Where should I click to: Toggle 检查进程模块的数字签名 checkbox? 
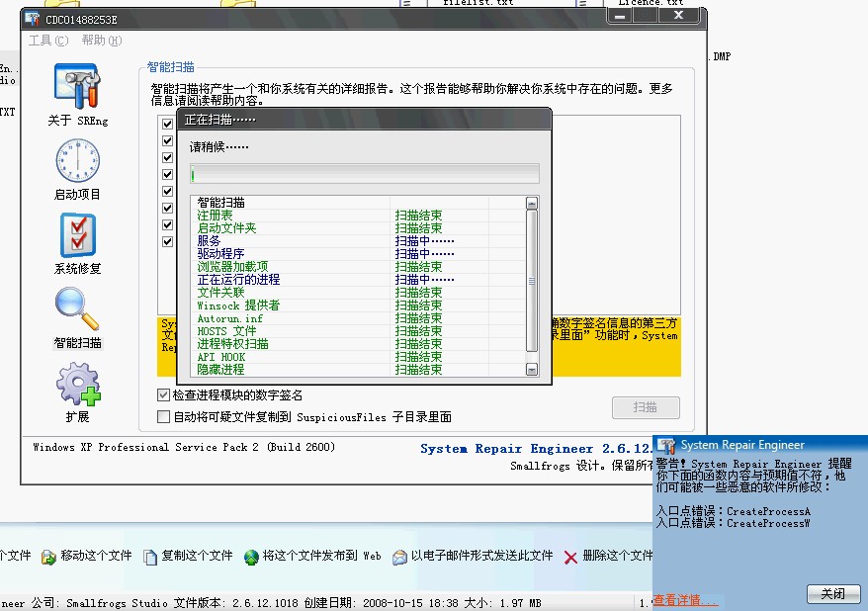[x=163, y=395]
